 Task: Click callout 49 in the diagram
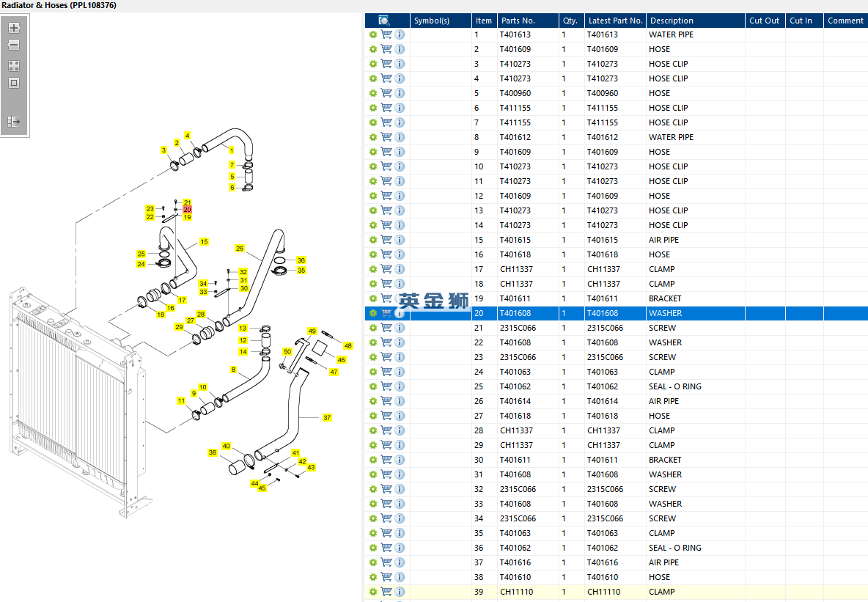coord(312,331)
